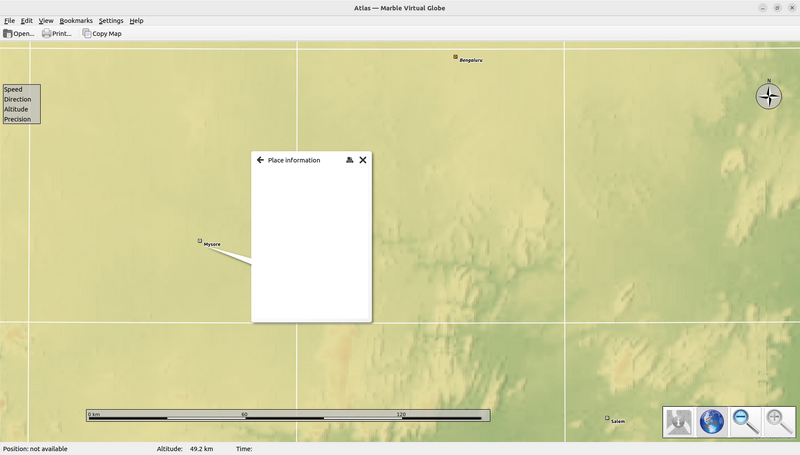Zoom in with the plus magnifier
The width and height of the screenshot is (800, 455).
(779, 421)
